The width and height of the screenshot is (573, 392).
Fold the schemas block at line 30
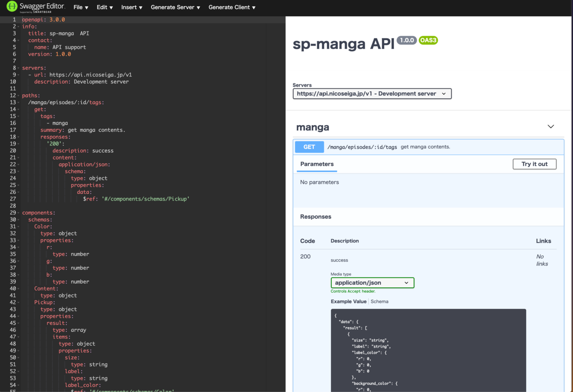[19, 220]
